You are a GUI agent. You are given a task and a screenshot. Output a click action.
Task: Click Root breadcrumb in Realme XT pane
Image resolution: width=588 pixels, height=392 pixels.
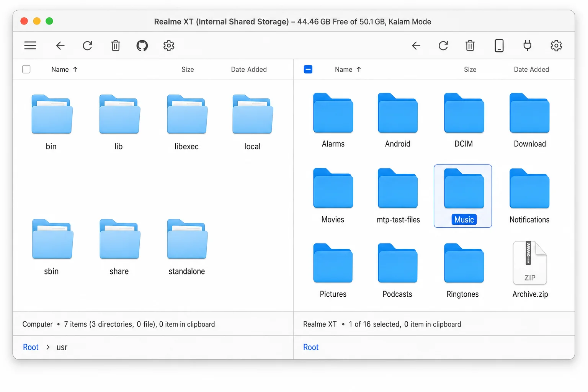[311, 347]
